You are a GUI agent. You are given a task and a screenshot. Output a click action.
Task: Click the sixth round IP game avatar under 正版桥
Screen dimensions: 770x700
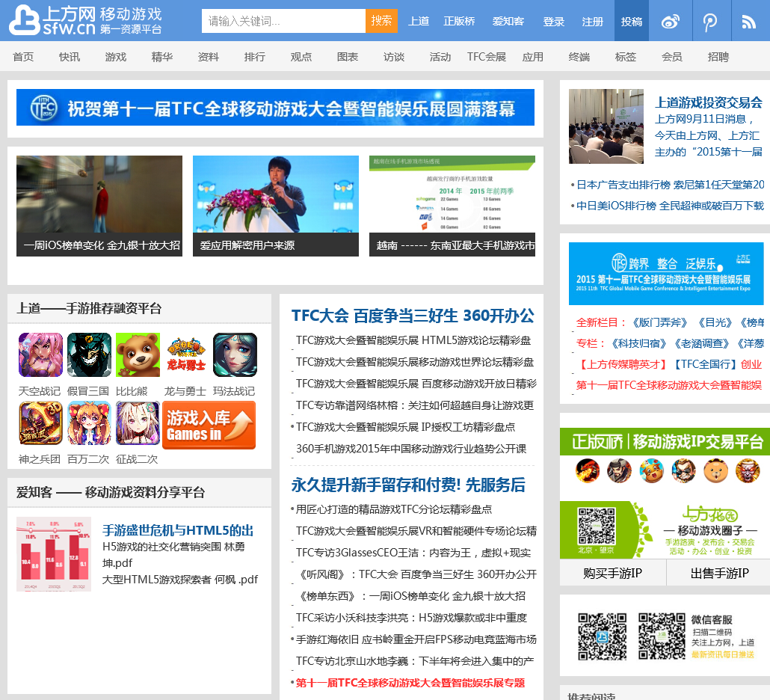coord(748,470)
